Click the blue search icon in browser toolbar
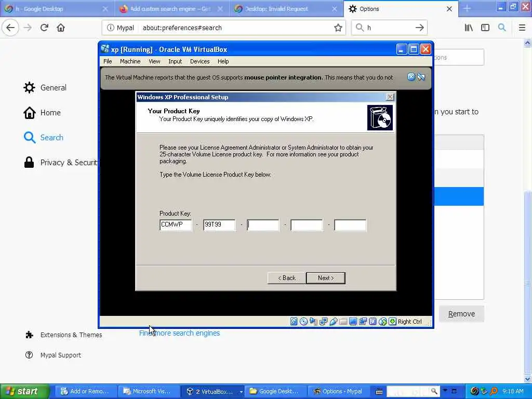The height and width of the screenshot is (399, 532). point(502,28)
